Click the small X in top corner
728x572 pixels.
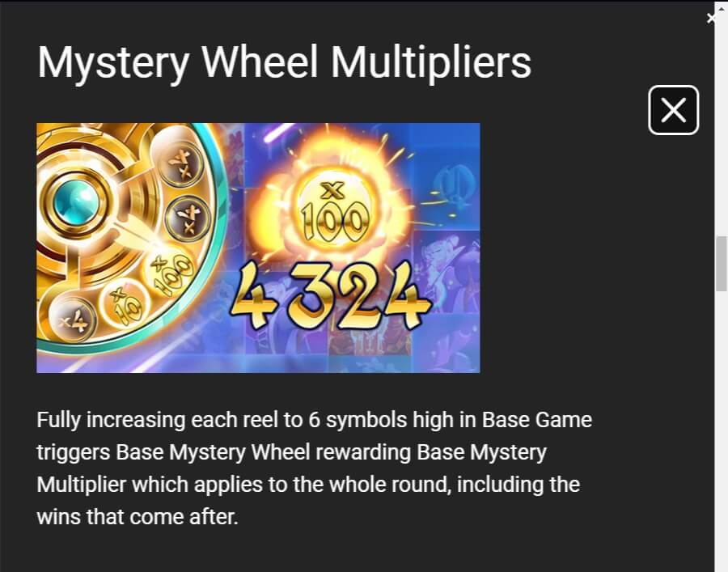[x=711, y=18]
